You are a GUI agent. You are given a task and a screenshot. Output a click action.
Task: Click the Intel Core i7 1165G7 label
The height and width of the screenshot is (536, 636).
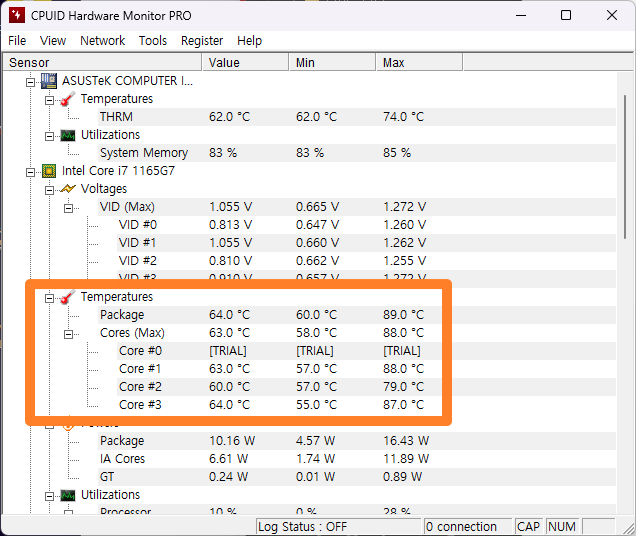[x=118, y=171]
